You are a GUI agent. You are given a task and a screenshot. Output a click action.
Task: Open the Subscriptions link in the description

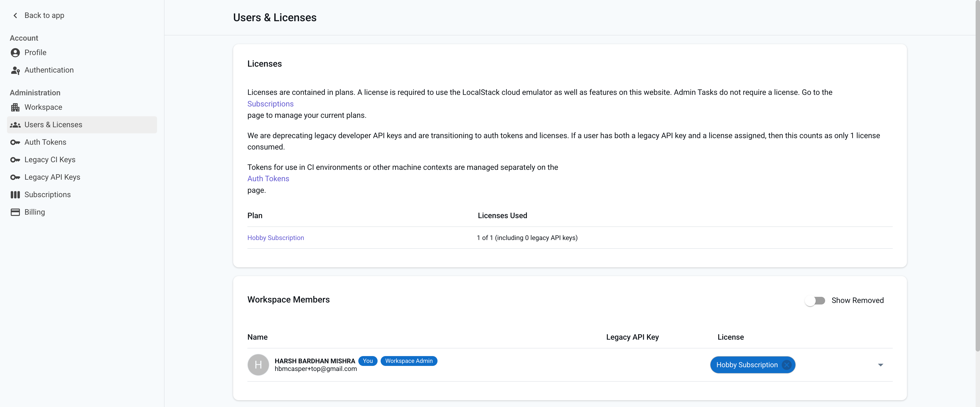click(270, 104)
